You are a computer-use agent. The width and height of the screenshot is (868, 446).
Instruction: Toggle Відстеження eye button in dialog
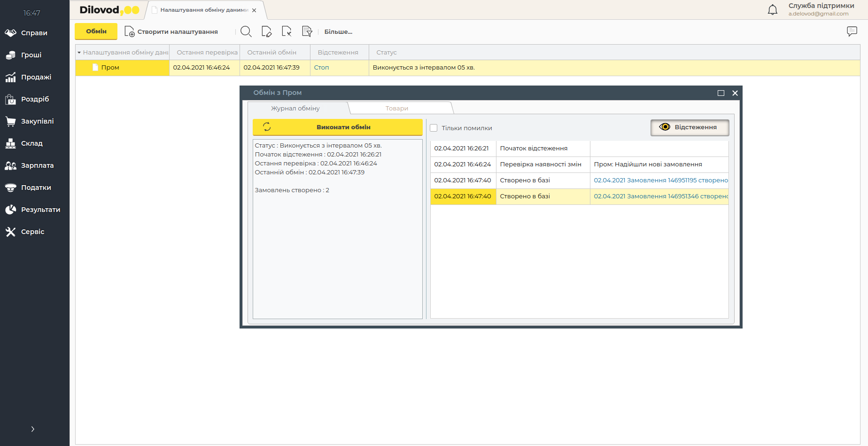tap(690, 127)
